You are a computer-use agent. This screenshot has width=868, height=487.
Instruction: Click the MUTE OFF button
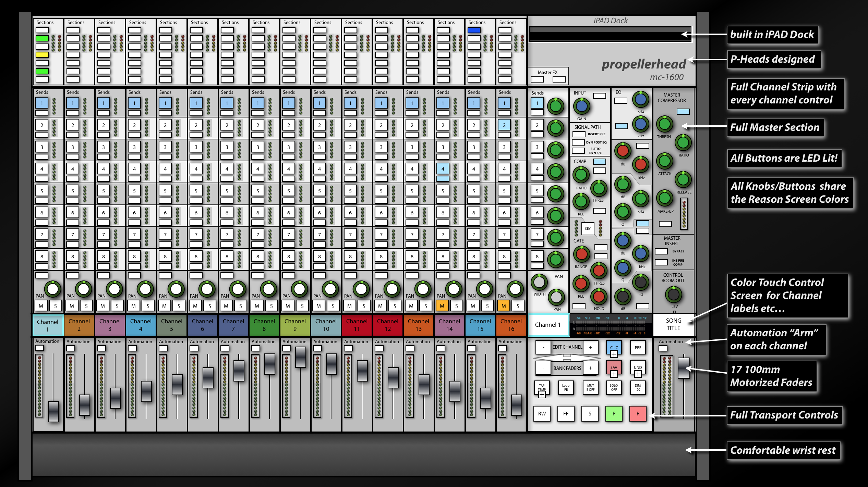click(x=590, y=388)
